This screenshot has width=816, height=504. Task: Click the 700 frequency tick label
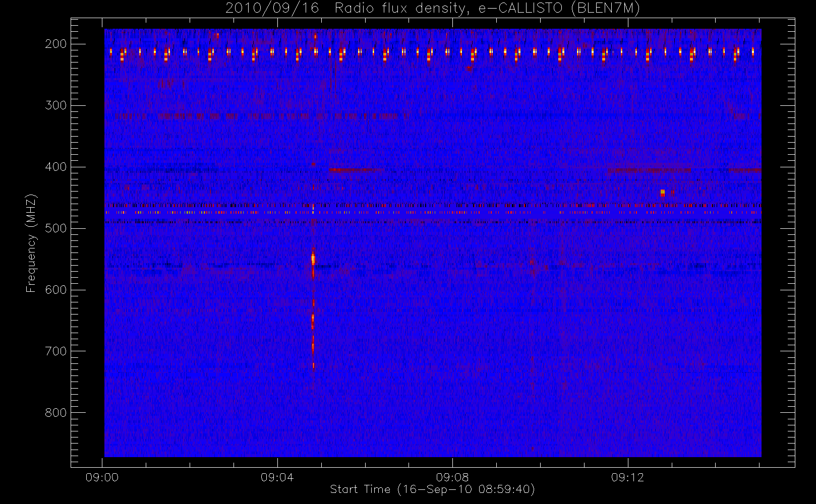(56, 351)
